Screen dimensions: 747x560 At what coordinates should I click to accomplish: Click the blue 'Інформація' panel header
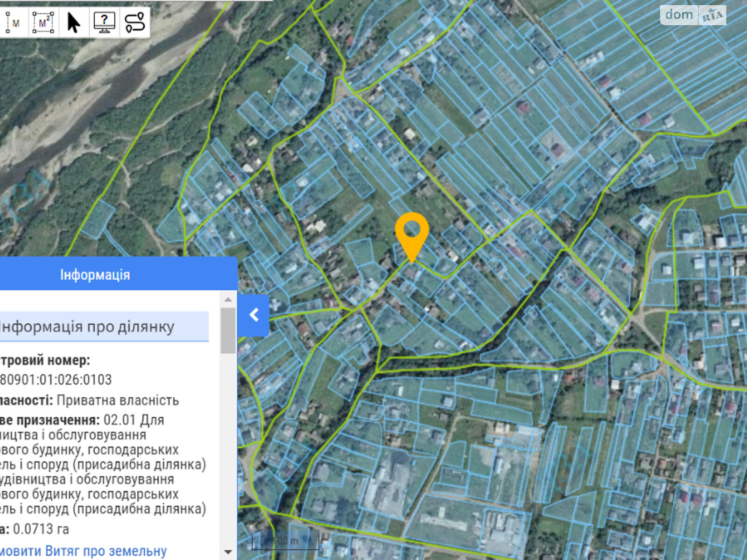pyautogui.click(x=95, y=274)
